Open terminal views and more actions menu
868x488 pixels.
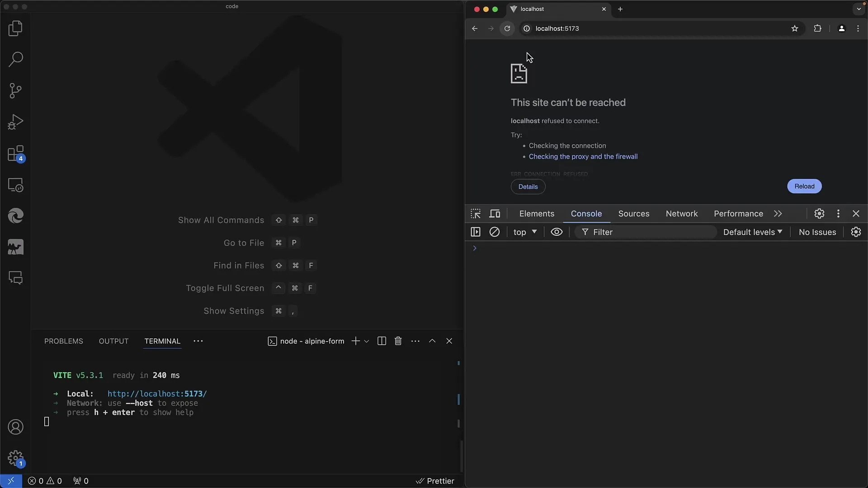(415, 341)
